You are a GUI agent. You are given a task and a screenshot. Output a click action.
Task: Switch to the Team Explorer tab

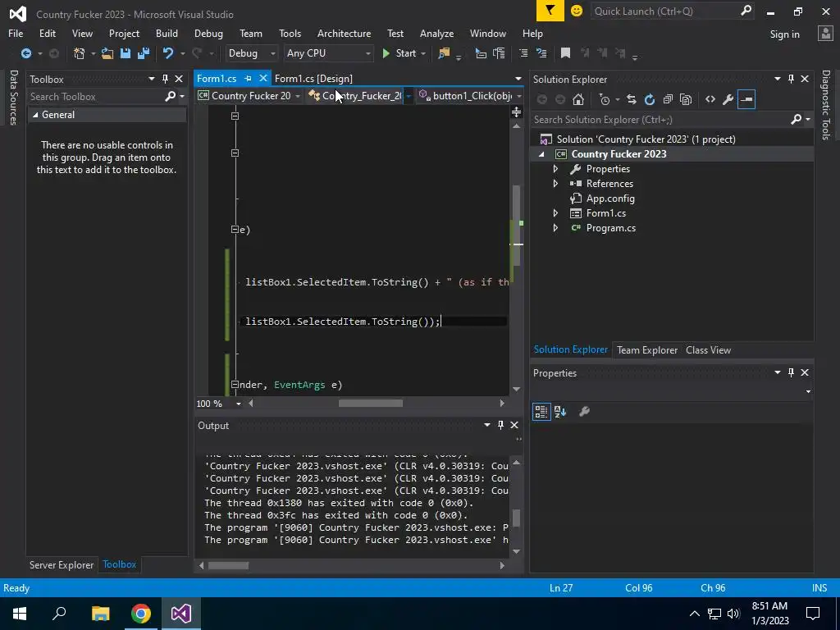click(x=647, y=349)
